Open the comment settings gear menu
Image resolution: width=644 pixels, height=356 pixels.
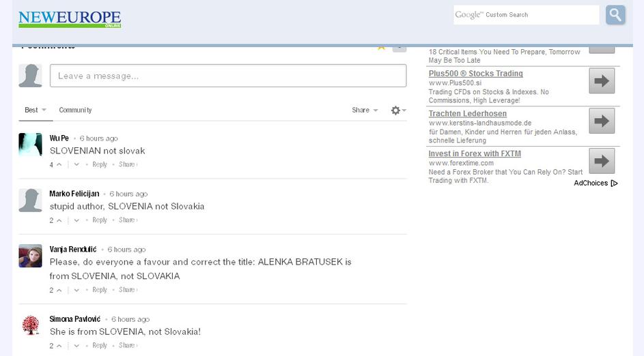pyautogui.click(x=396, y=110)
